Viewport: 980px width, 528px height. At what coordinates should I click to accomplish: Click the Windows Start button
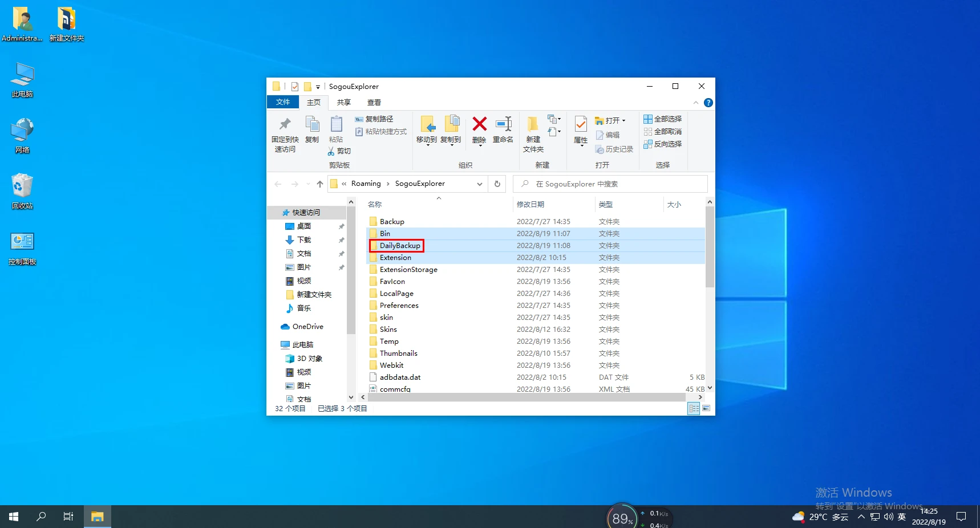click(14, 517)
